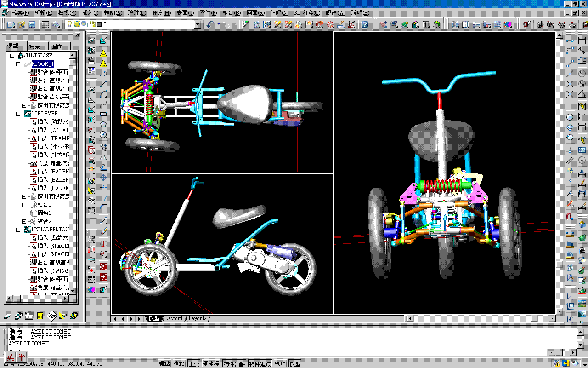The image size is (588, 368).
Task: Click the Undo arrow icon
Action: [210, 24]
